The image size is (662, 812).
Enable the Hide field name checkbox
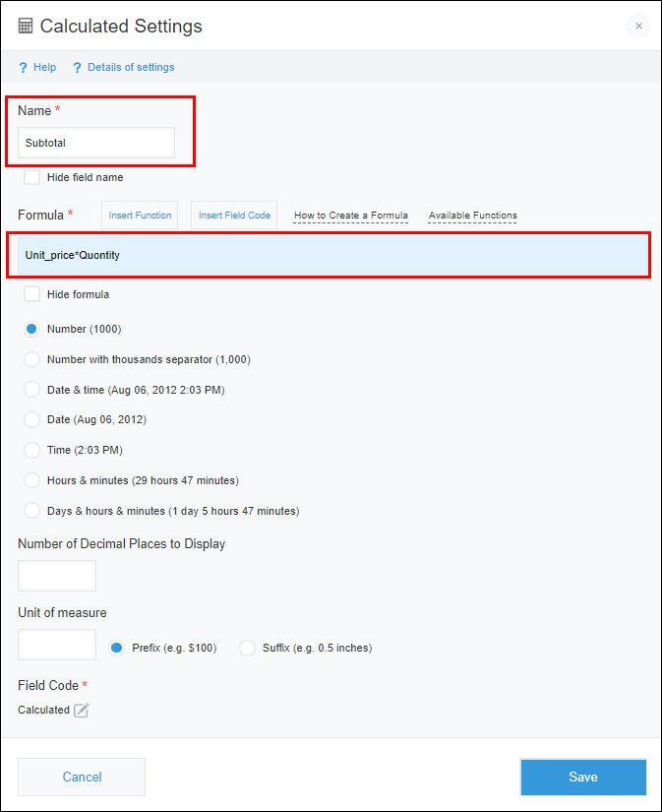(x=30, y=177)
